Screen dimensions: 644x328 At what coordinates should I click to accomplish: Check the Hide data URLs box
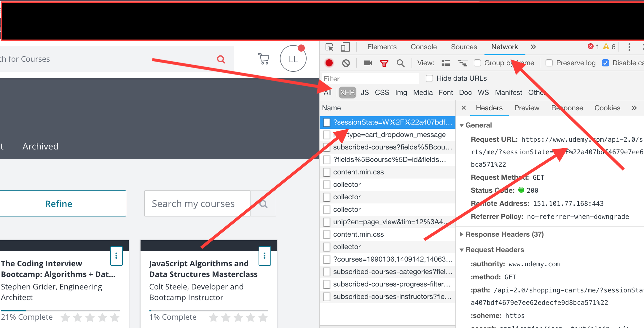coord(429,78)
